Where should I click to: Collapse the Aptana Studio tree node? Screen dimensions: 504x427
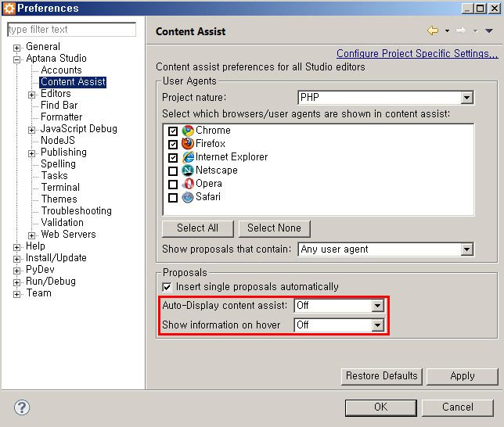tap(16, 59)
